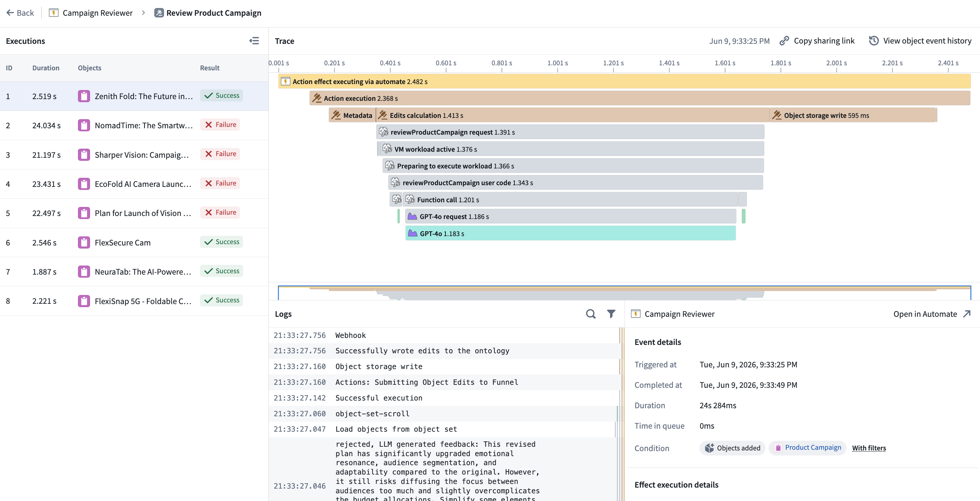Click the Campaign Reviewer icon in breadcrumb
Screen dimensions: 980x501
pos(54,13)
